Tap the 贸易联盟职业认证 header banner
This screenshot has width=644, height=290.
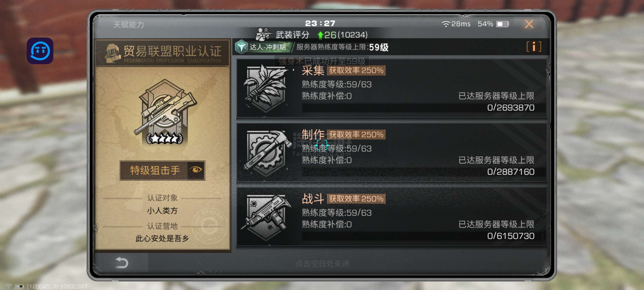click(163, 53)
